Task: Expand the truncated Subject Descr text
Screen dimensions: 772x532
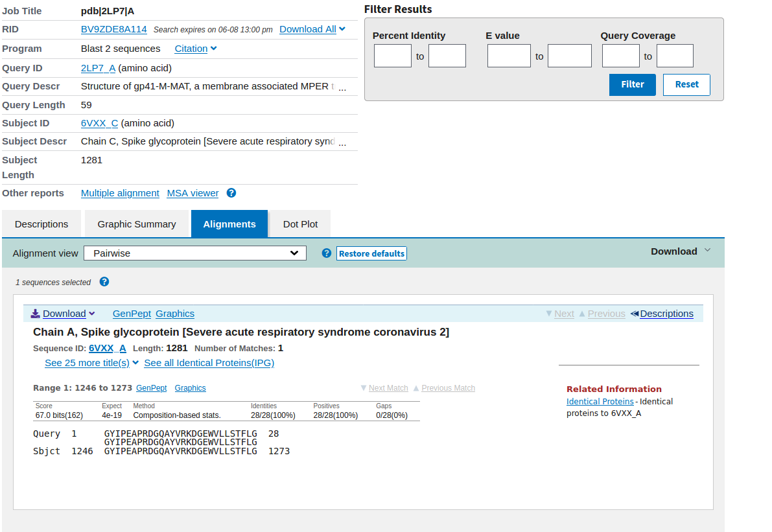Action: 342,143
